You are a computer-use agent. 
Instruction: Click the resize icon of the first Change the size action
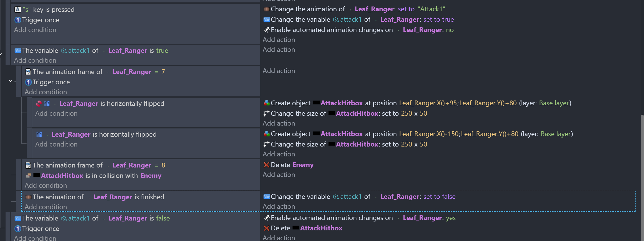click(266, 114)
